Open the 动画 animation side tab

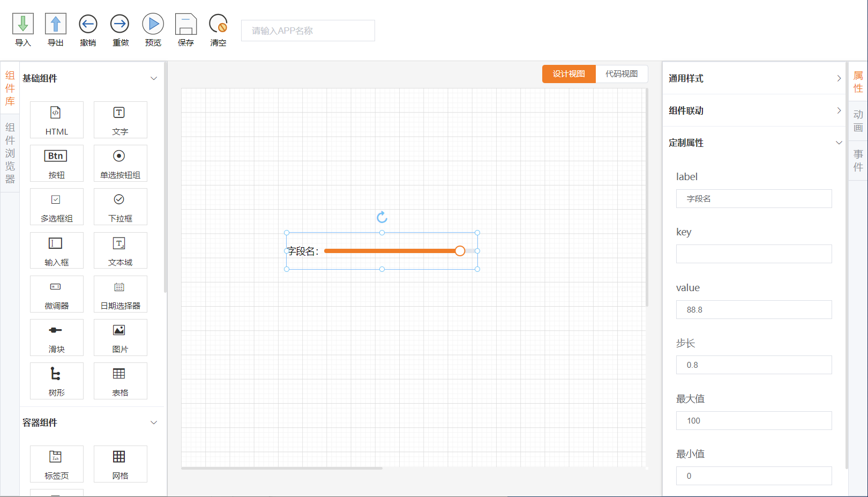pos(858,121)
